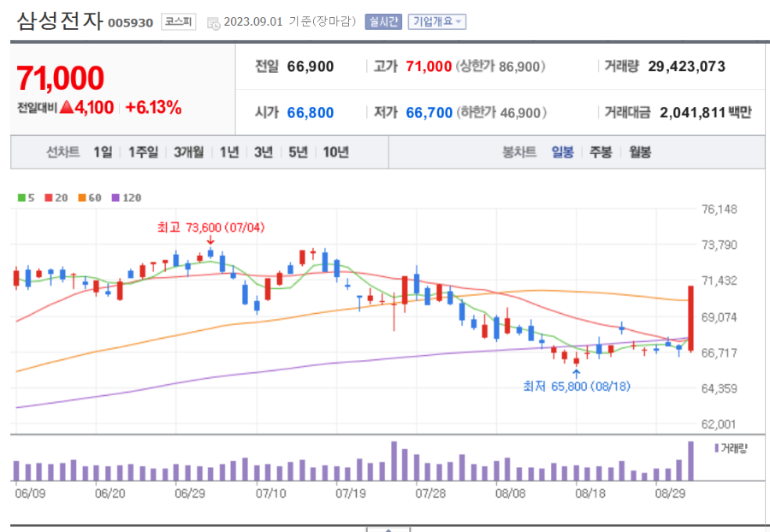This screenshot has width=770, height=532.
Task: Click the 봉차트 label
Action: [519, 152]
